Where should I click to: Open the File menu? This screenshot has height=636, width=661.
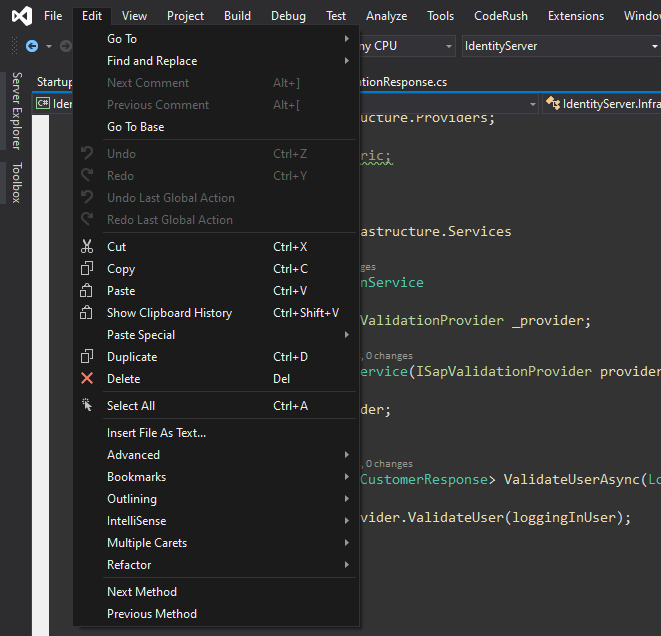point(53,16)
